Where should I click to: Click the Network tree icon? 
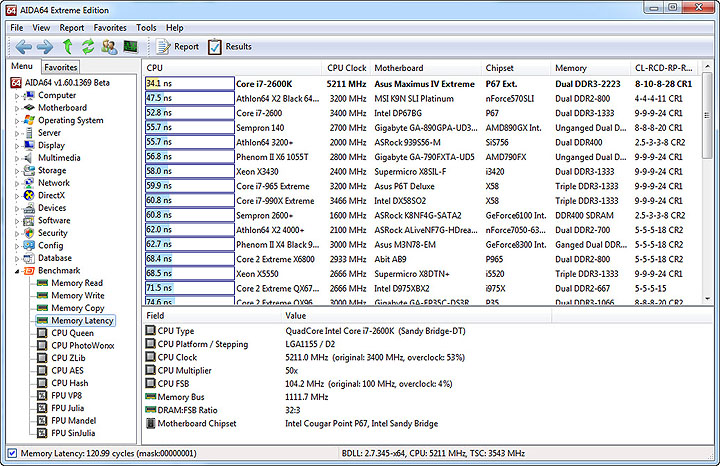click(29, 183)
